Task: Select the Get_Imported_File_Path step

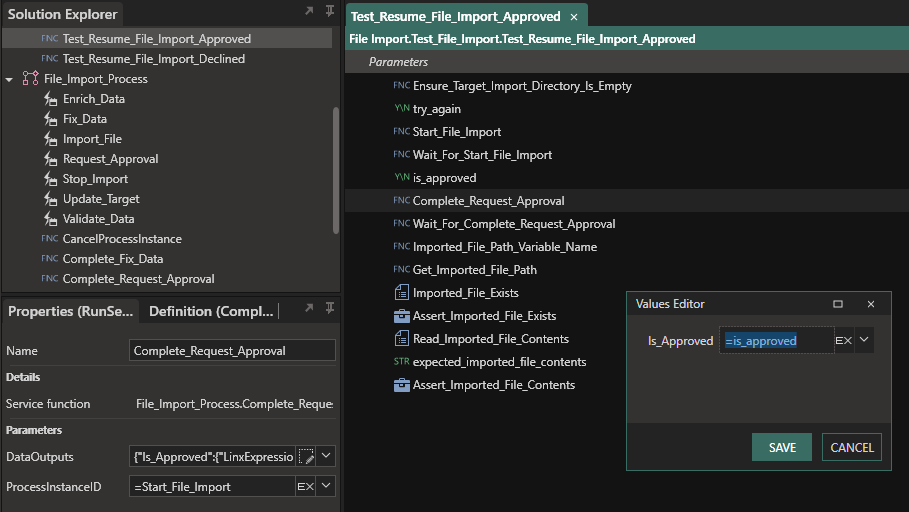Action: pos(474,270)
